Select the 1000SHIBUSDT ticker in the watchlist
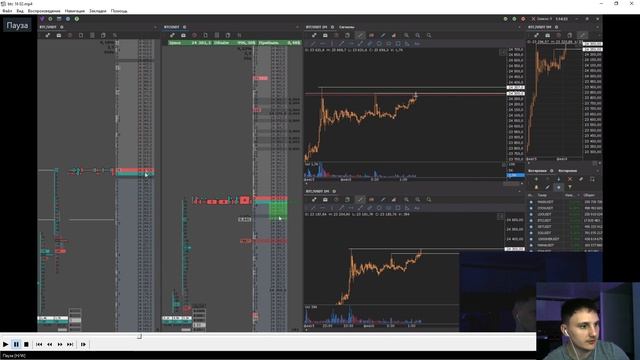 coord(548,239)
